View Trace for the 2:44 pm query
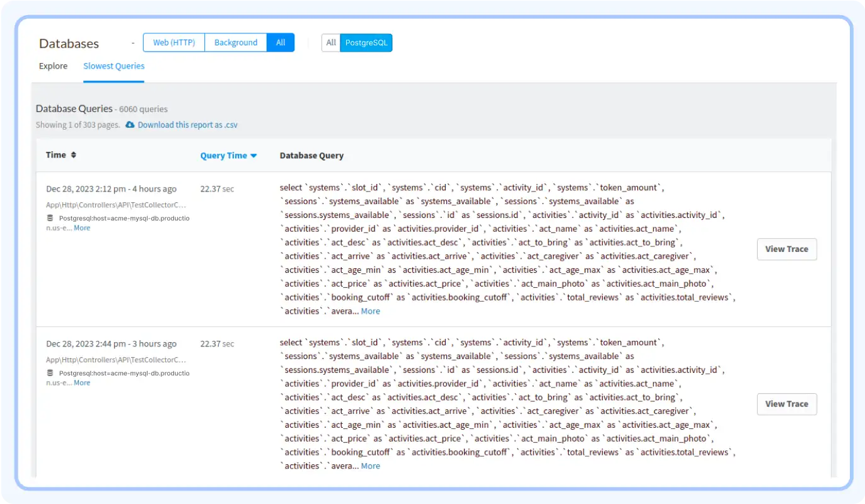This screenshot has width=865, height=504. pyautogui.click(x=787, y=404)
